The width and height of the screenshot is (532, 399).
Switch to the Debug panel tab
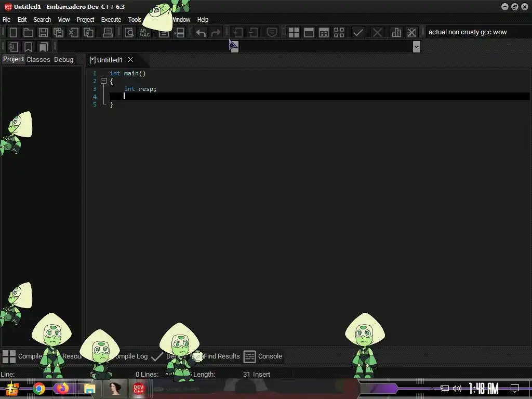pos(63,59)
